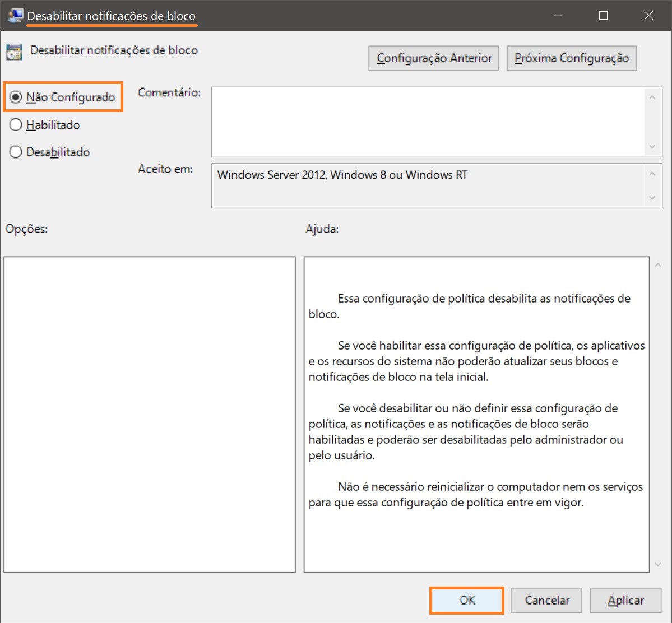The height and width of the screenshot is (623, 672).
Task: Choose the Desabilitado radio button
Action: coord(16,152)
